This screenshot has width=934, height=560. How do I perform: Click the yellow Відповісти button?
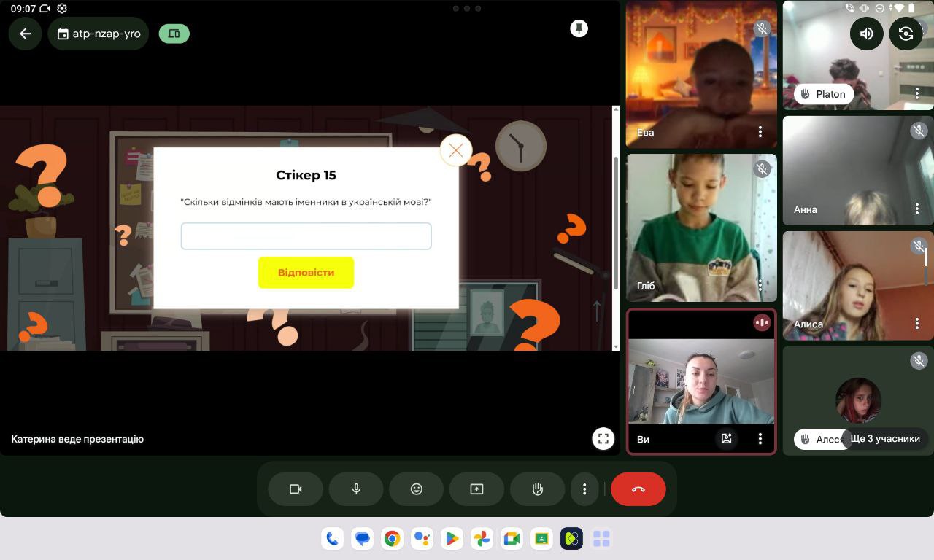[306, 273]
